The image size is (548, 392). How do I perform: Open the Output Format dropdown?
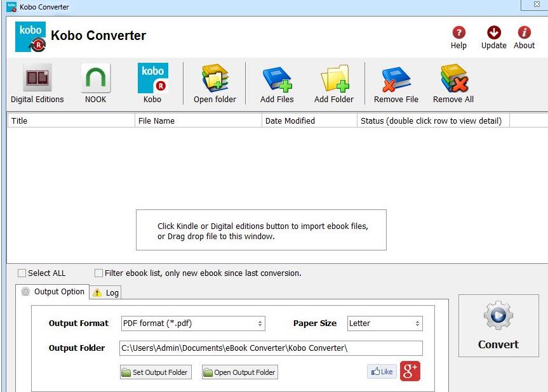click(x=193, y=323)
